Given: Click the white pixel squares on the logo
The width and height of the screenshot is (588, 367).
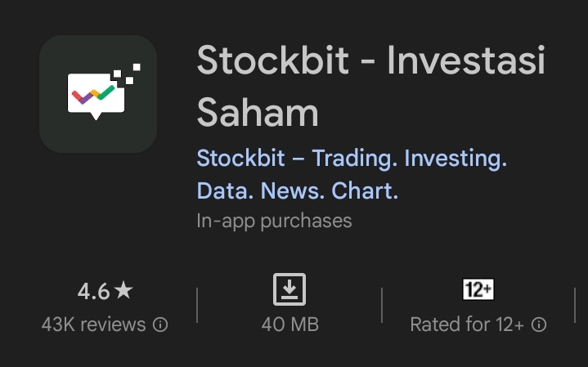Looking at the screenshot, I should [126, 75].
